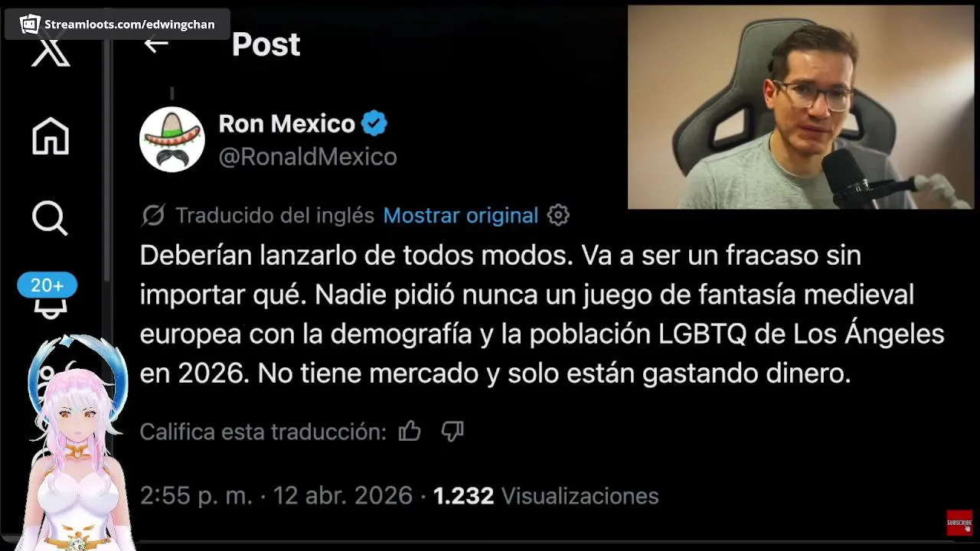Rate translation with thumbs up
Image resolution: width=980 pixels, height=551 pixels.
pos(410,432)
